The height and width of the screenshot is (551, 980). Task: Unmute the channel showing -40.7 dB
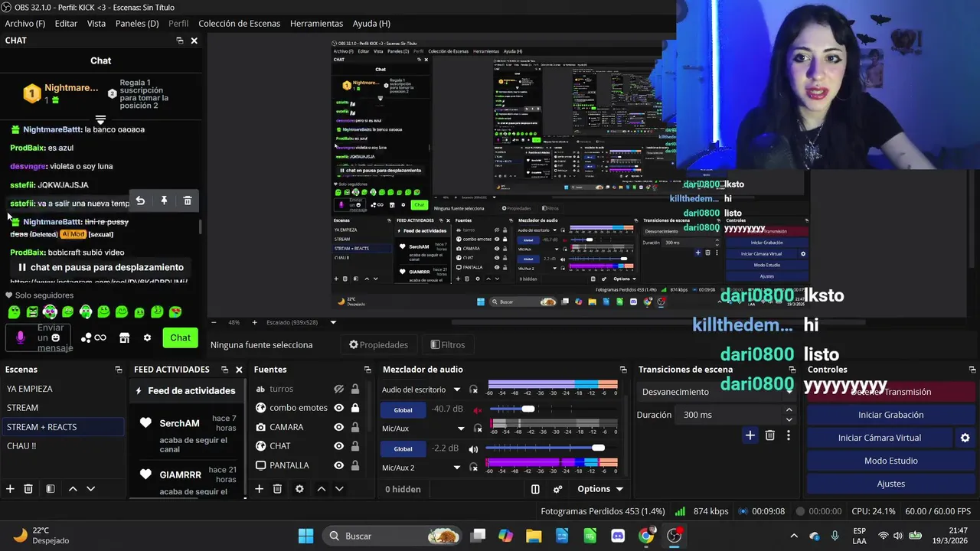click(479, 409)
